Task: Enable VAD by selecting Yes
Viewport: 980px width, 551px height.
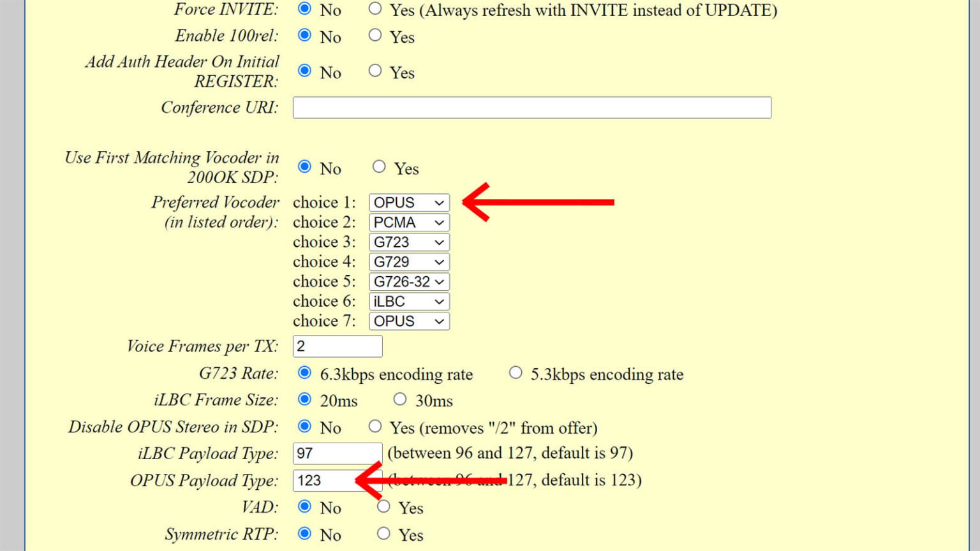Action: (x=383, y=507)
